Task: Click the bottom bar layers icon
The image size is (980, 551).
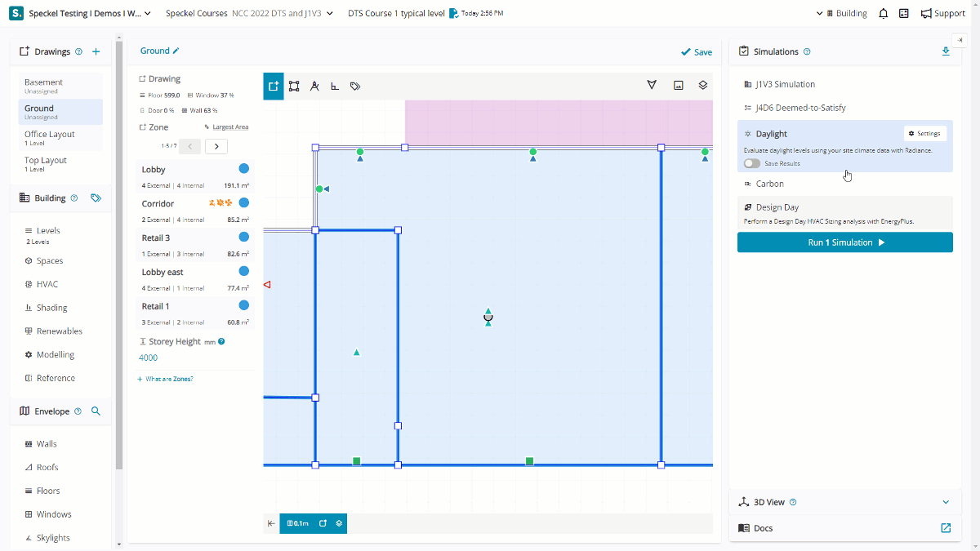Action: 339,523
